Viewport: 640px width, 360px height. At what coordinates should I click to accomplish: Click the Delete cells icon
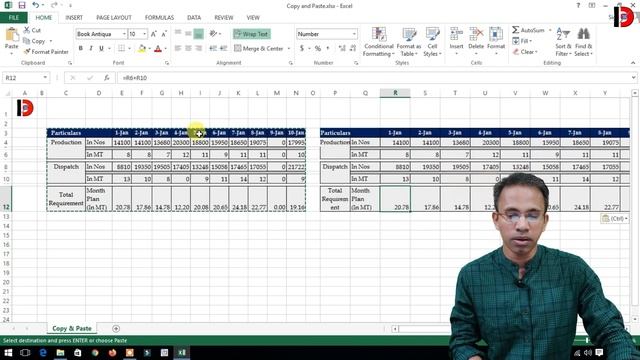476,35
